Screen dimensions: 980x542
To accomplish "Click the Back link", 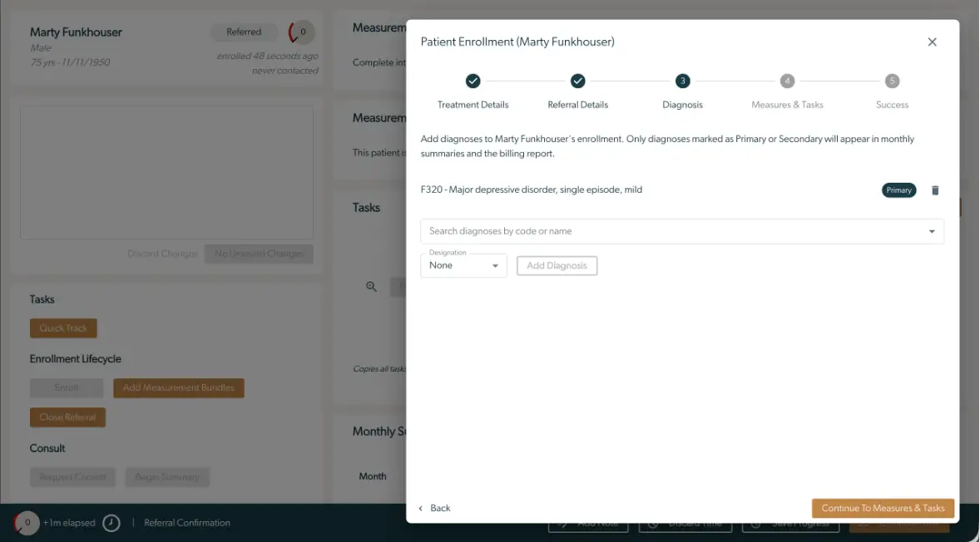I will coord(439,508).
